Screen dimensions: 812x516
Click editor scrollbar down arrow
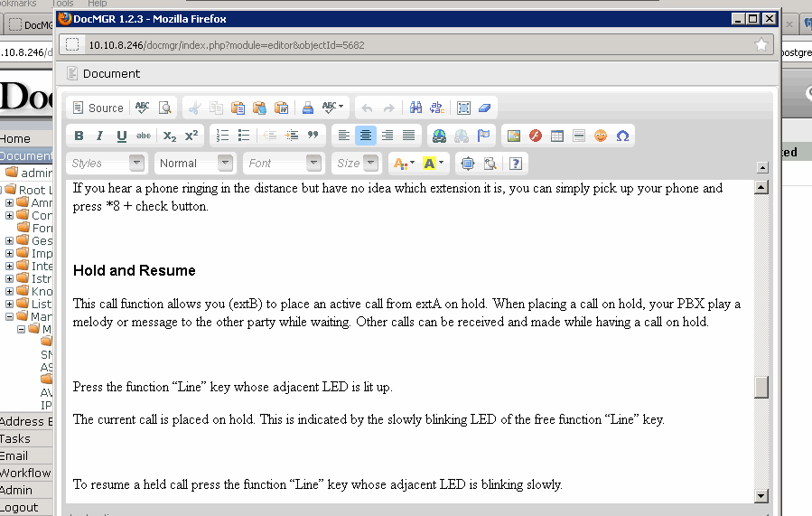pyautogui.click(x=761, y=496)
